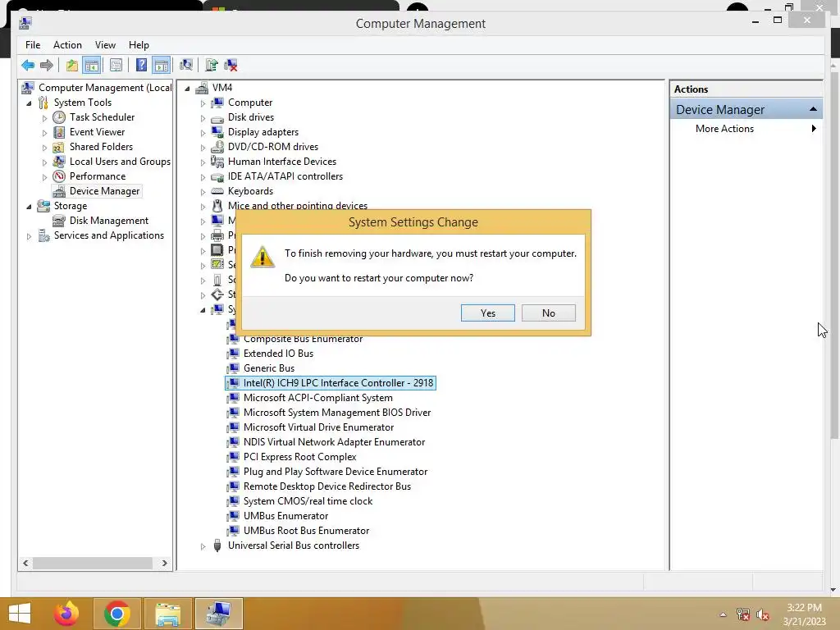Screen dimensions: 840x630
Task: Click the network tray icon
Action: coord(743,614)
